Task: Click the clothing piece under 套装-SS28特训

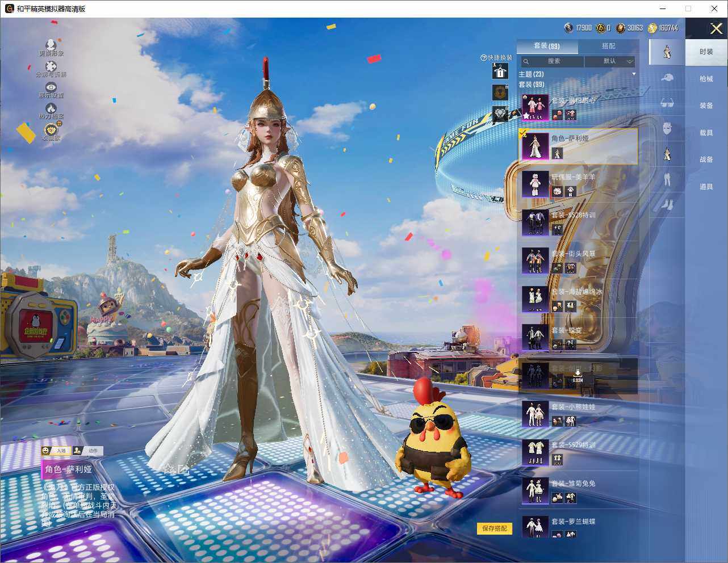Action: pyautogui.click(x=557, y=230)
